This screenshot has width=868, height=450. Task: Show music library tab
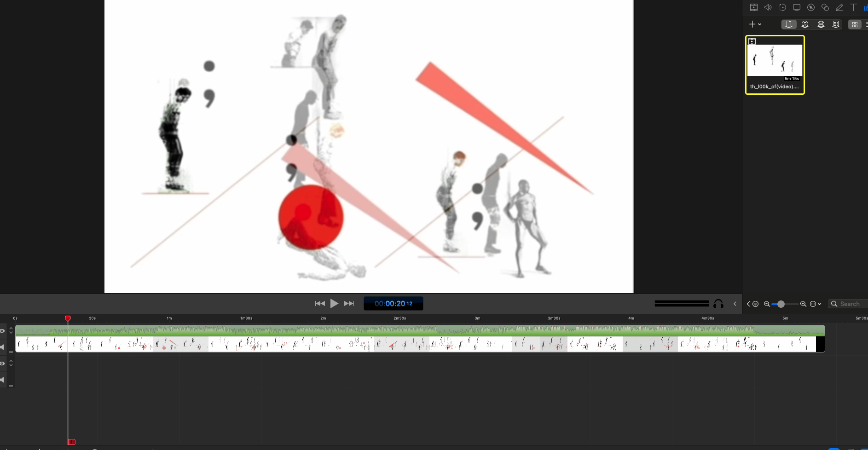pyautogui.click(x=805, y=24)
